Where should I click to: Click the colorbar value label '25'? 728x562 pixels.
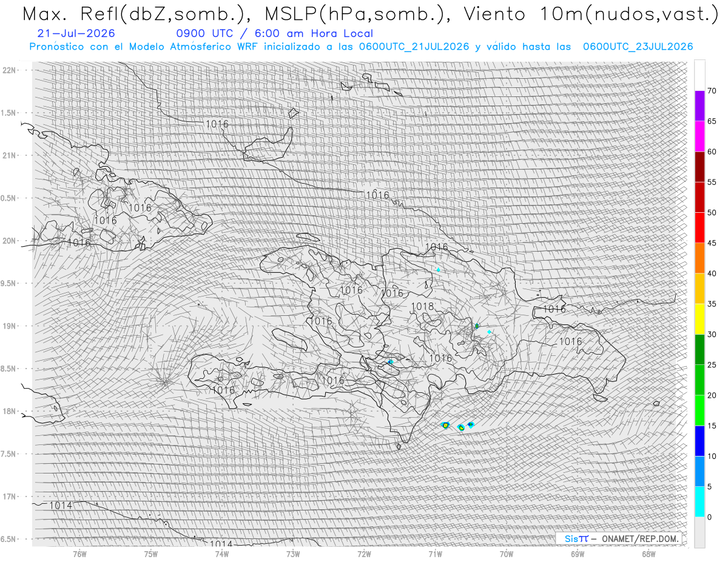(x=712, y=365)
